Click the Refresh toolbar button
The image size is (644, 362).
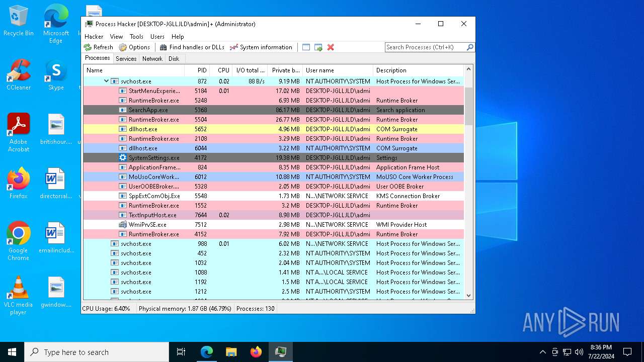pyautogui.click(x=99, y=47)
